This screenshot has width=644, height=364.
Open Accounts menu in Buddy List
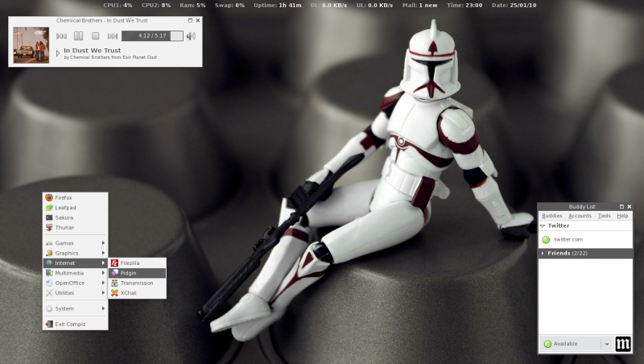pyautogui.click(x=580, y=216)
